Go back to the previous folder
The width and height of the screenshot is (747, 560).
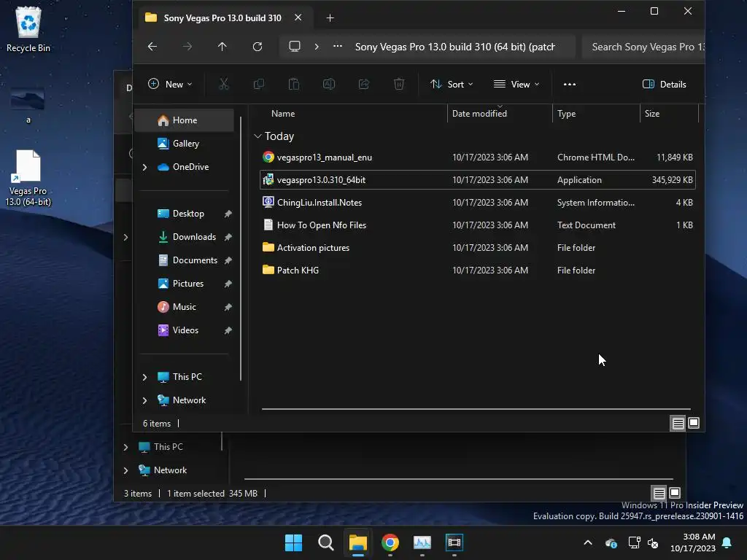pyautogui.click(x=152, y=47)
